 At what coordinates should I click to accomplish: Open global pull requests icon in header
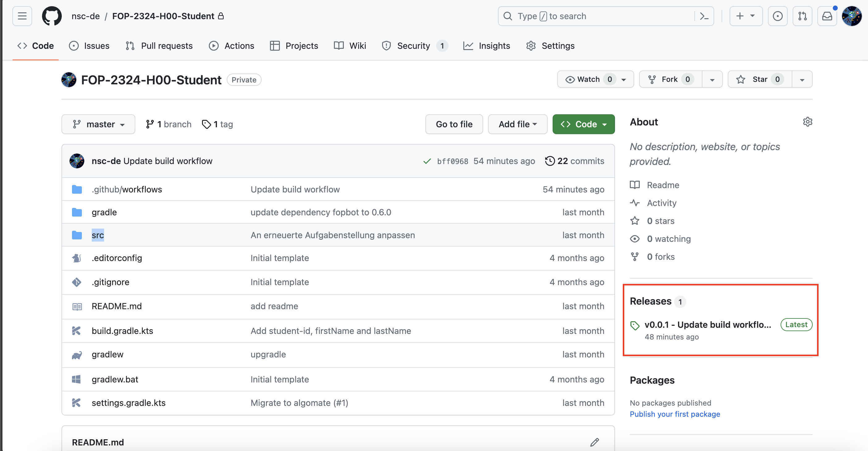pos(802,16)
